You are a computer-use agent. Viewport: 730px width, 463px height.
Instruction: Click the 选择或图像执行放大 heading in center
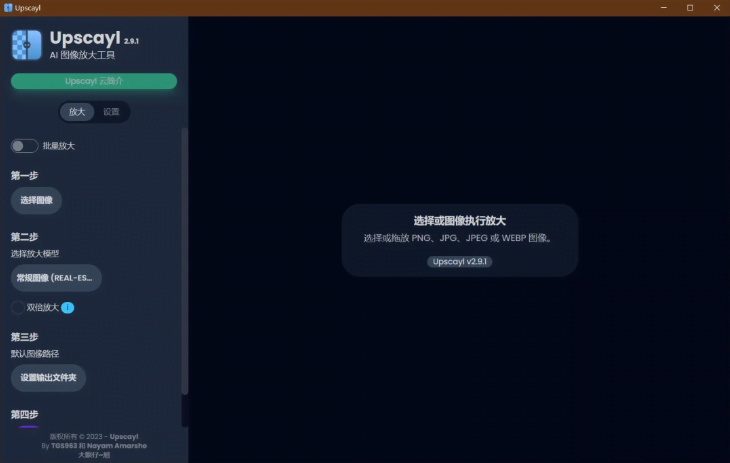pos(460,221)
